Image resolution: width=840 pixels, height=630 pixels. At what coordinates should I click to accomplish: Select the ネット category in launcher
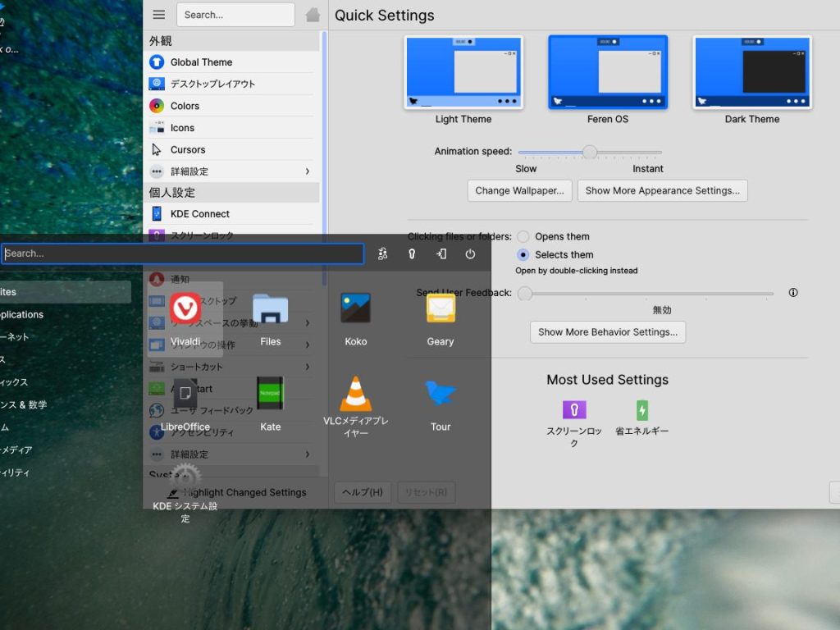(66, 337)
